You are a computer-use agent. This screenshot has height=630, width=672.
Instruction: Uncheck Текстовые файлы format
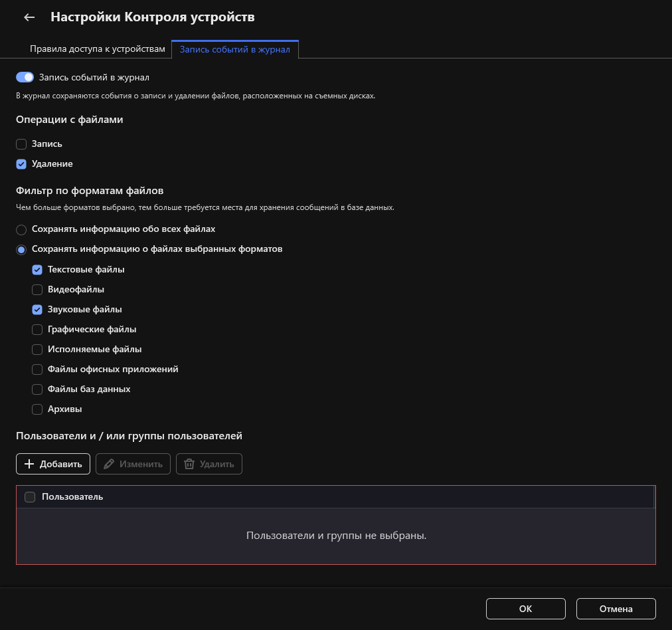tap(37, 270)
